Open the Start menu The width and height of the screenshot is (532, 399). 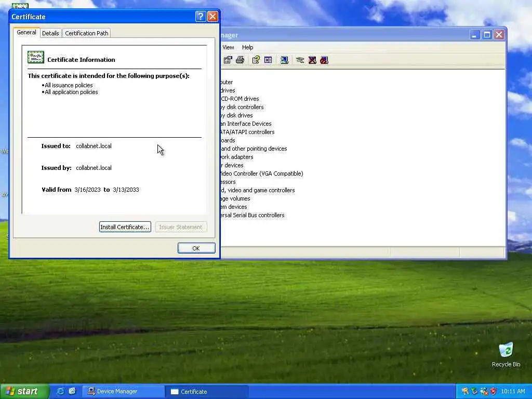coord(24,391)
